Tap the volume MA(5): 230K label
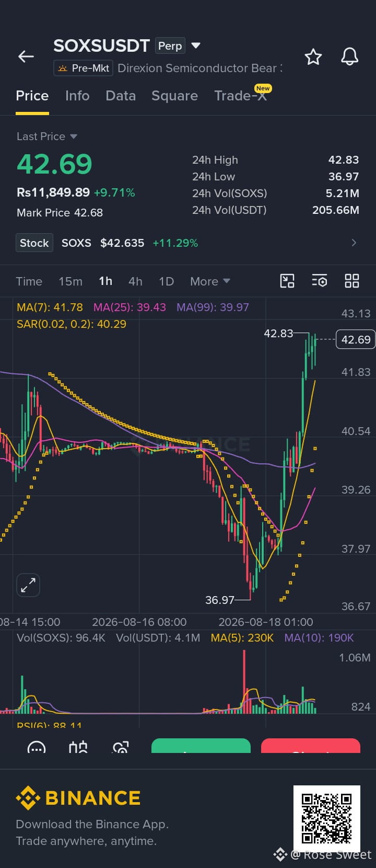Viewport: 376px width, 868px height. pos(242,637)
